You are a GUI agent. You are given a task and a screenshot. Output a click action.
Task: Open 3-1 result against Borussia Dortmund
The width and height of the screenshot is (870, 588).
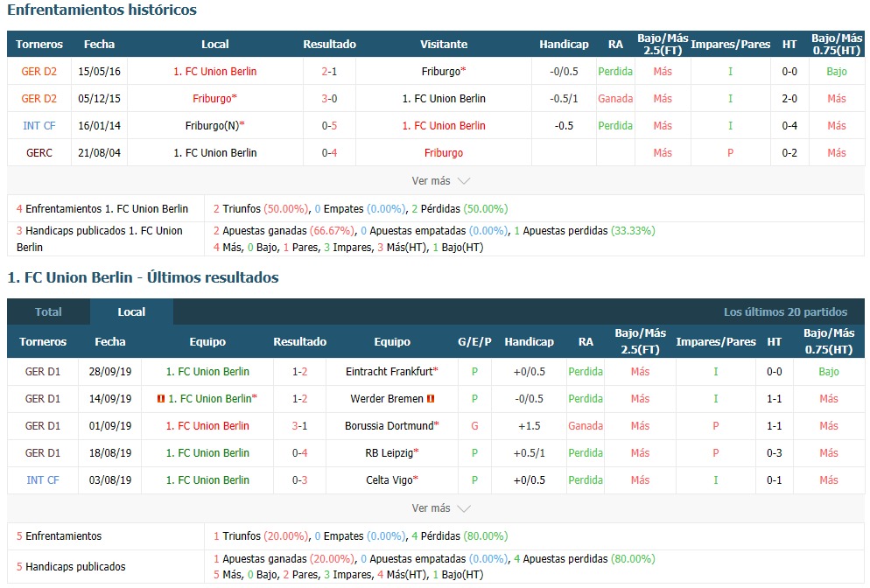(x=299, y=426)
